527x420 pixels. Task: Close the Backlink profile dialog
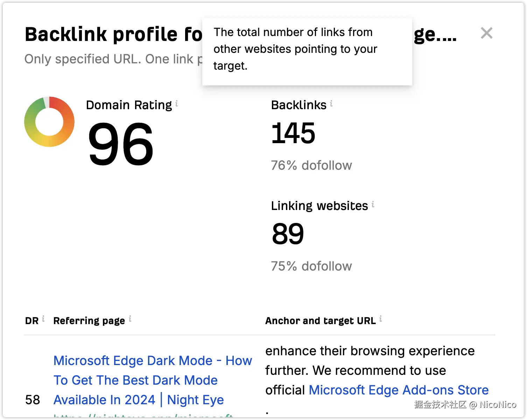pos(486,33)
